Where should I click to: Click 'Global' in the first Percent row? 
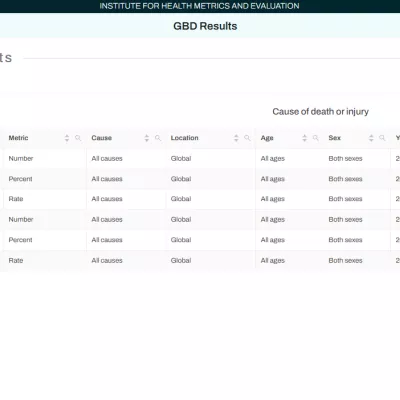pos(181,179)
